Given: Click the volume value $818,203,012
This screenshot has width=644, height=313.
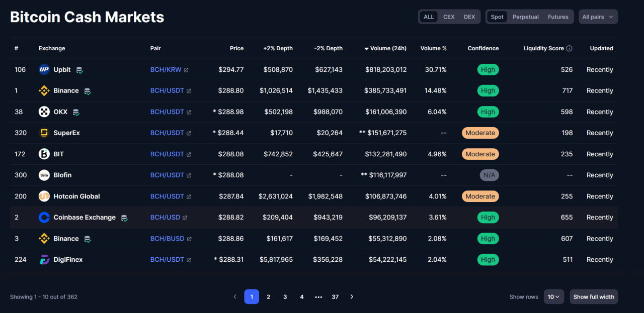Looking at the screenshot, I should (386, 70).
